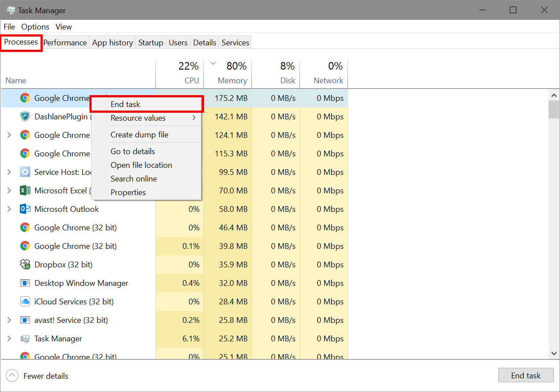
Task: Click the avast! Service icon
Action: (26, 320)
